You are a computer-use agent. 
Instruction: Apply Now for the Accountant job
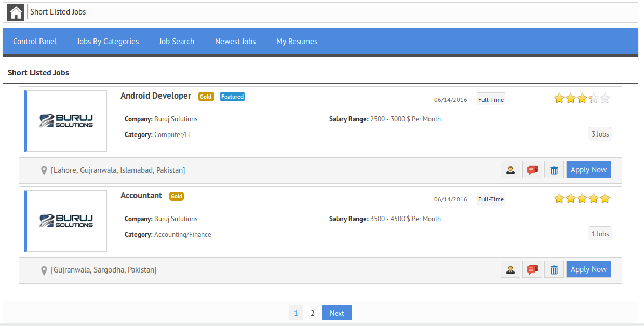[x=588, y=269]
